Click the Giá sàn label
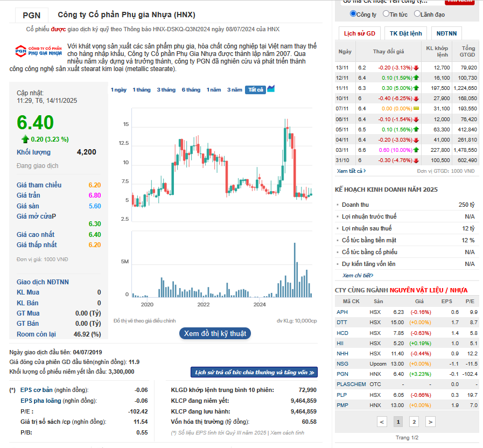483x448 pixels. (27, 206)
